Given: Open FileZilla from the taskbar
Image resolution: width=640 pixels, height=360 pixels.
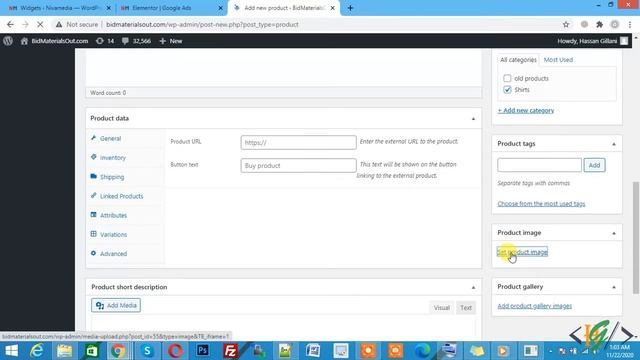Looking at the screenshot, I should tap(231, 351).
